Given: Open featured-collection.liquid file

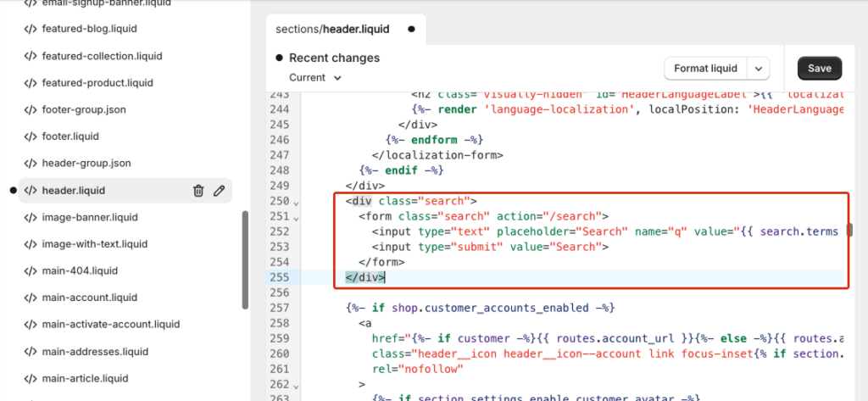Looking at the screenshot, I should point(102,56).
